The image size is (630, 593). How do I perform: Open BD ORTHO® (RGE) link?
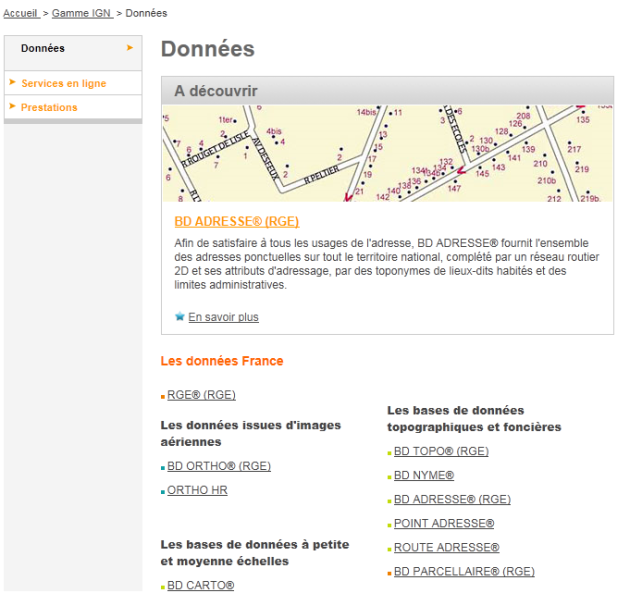coord(219,466)
